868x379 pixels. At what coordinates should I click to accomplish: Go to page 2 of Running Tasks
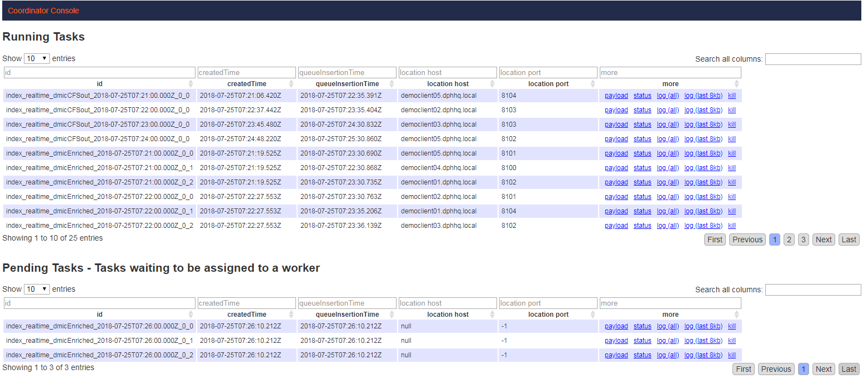[789, 240]
